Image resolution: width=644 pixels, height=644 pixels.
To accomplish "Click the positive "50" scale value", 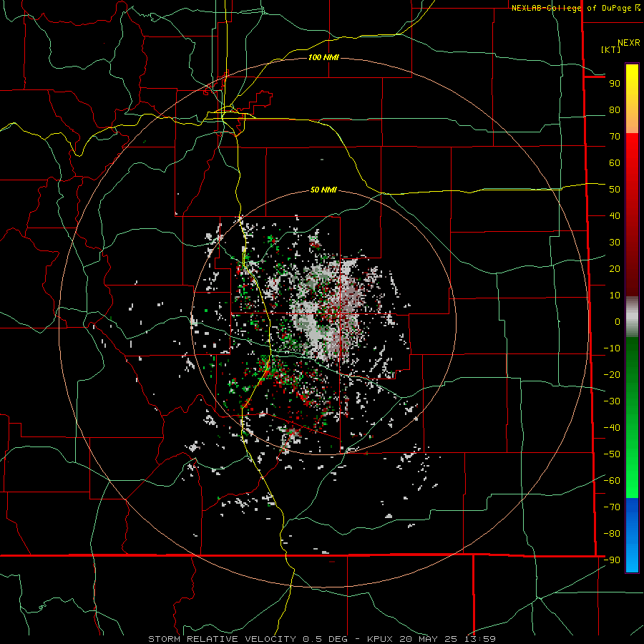I will pyautogui.click(x=615, y=190).
